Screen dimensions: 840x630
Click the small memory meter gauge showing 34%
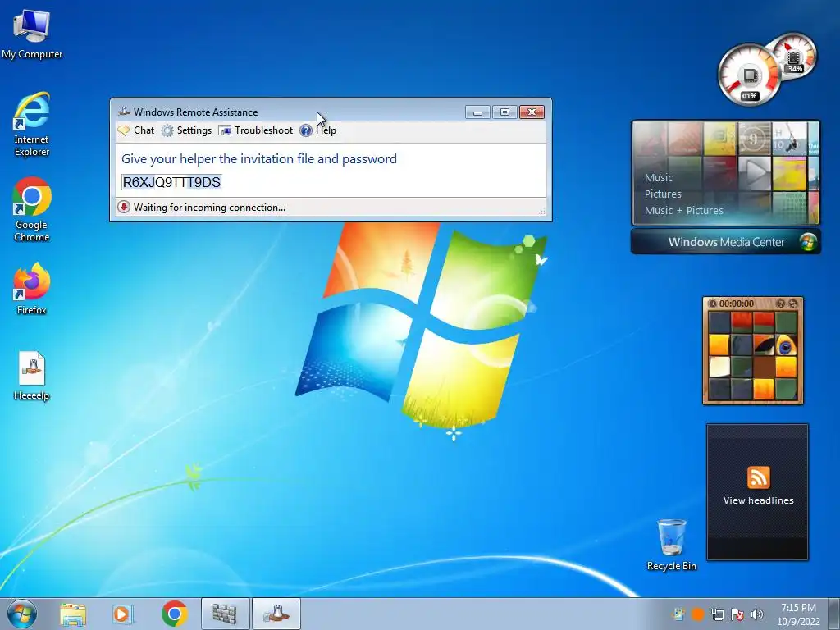795,57
